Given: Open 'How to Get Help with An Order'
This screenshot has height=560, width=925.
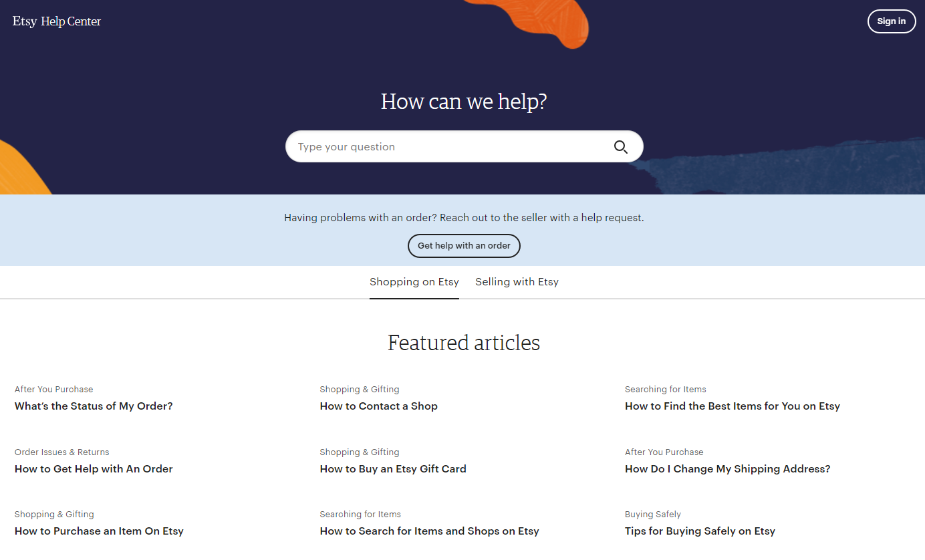Looking at the screenshot, I should click(x=94, y=469).
